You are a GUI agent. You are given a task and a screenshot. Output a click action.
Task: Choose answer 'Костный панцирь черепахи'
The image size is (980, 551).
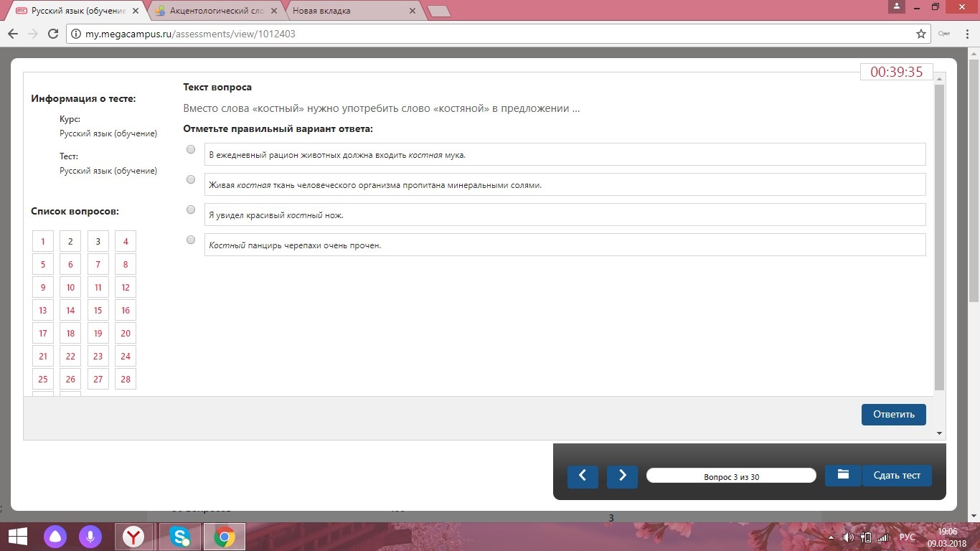pos(191,240)
